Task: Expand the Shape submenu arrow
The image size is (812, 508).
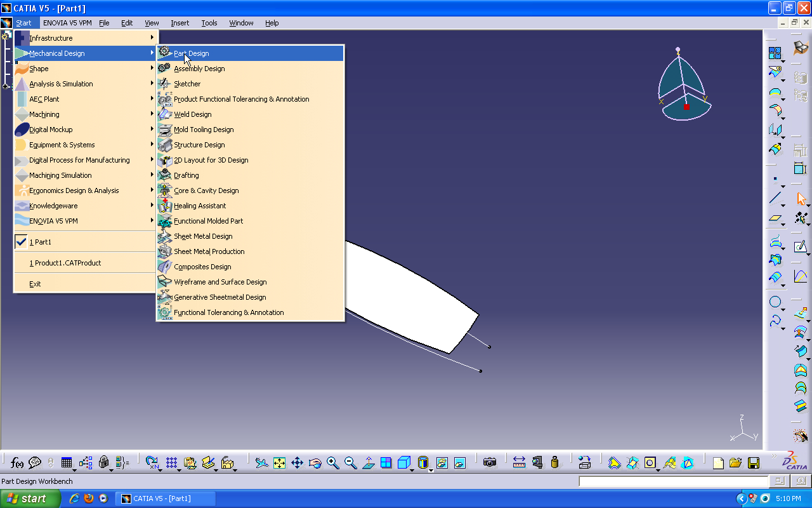Action: coord(152,69)
